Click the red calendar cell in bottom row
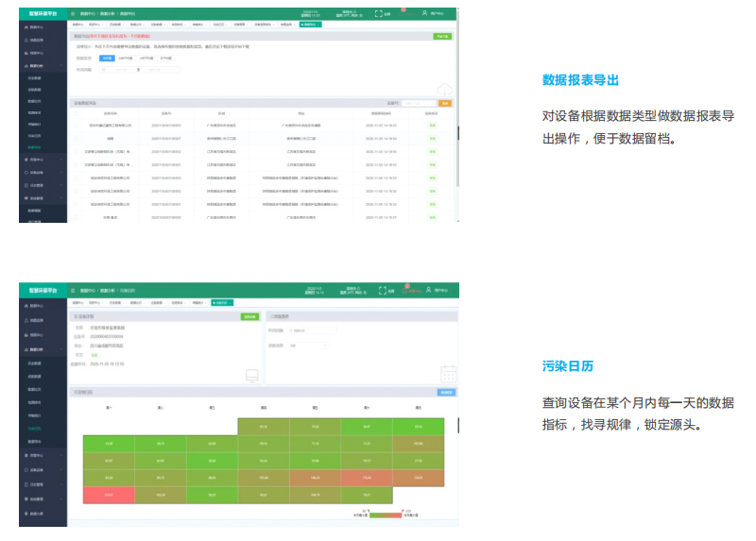The image size is (756, 541). pyautogui.click(x=109, y=494)
